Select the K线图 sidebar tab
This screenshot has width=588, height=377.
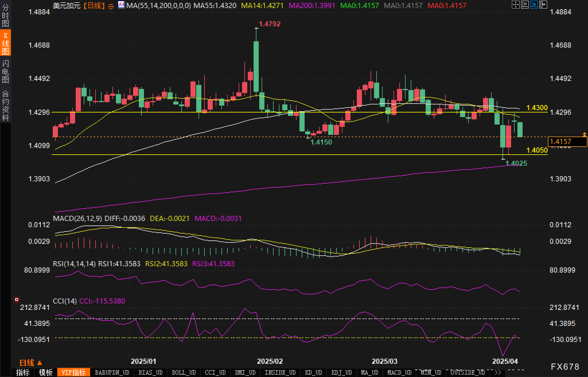5,43
